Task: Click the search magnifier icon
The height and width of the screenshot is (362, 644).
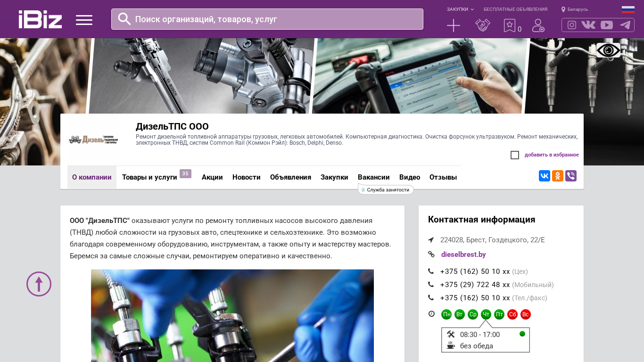Action: point(124,19)
